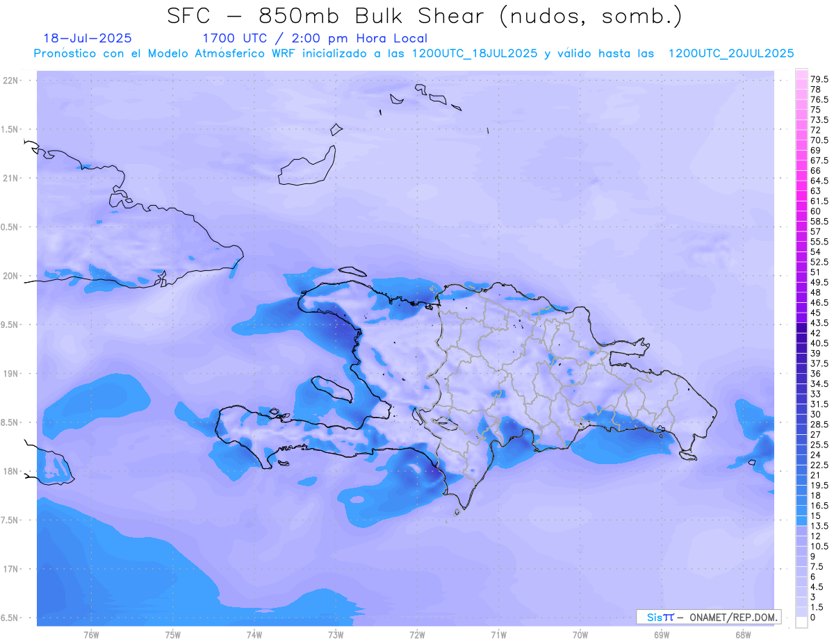Select the "19N" latitude label
834x644 pixels.
(12, 374)
